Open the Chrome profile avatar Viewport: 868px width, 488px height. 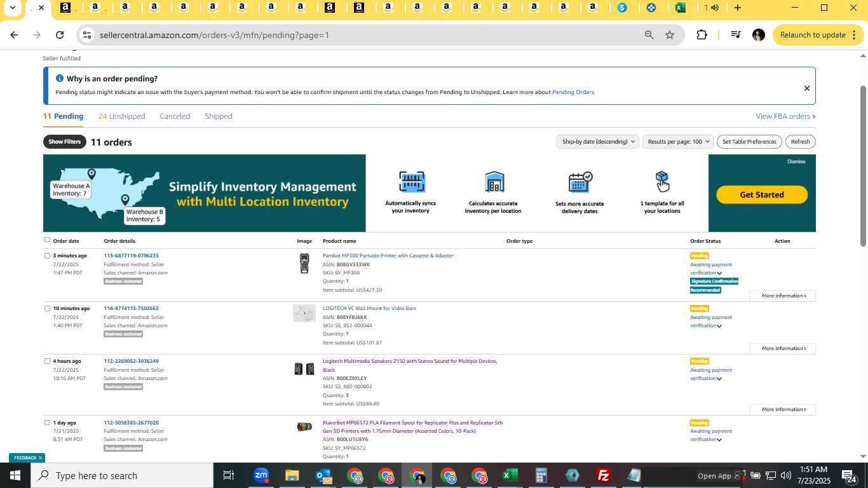point(758,35)
